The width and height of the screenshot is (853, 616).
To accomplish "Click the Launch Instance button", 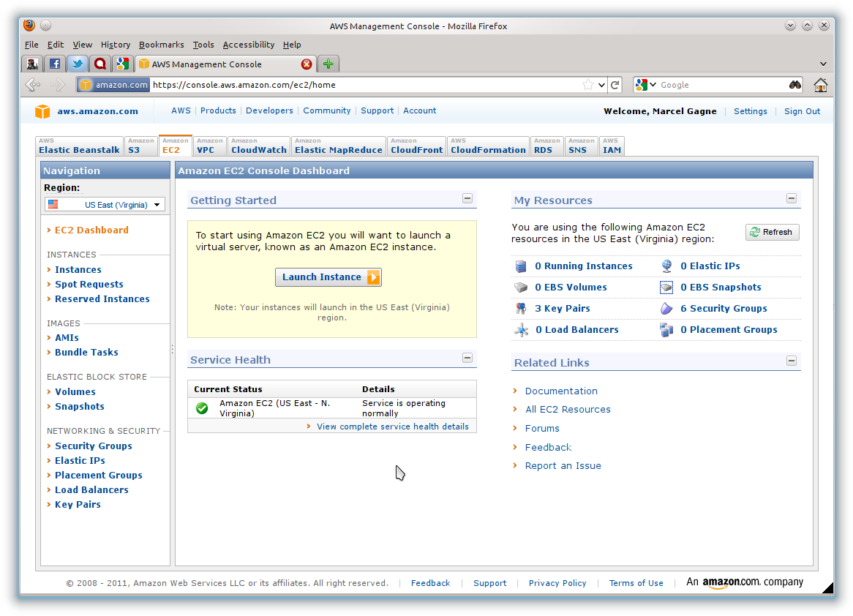I will click(x=328, y=277).
